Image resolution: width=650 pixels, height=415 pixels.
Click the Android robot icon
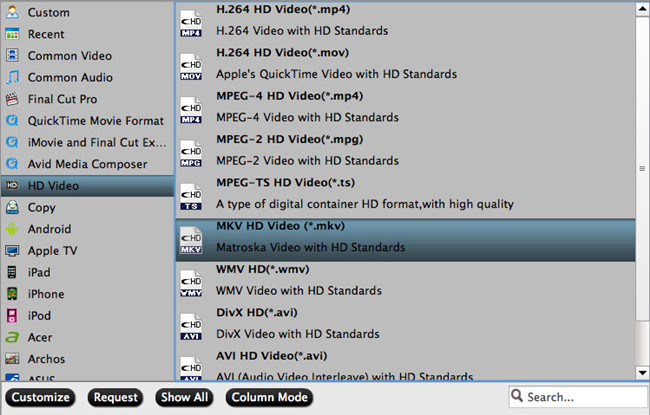pyautogui.click(x=12, y=229)
